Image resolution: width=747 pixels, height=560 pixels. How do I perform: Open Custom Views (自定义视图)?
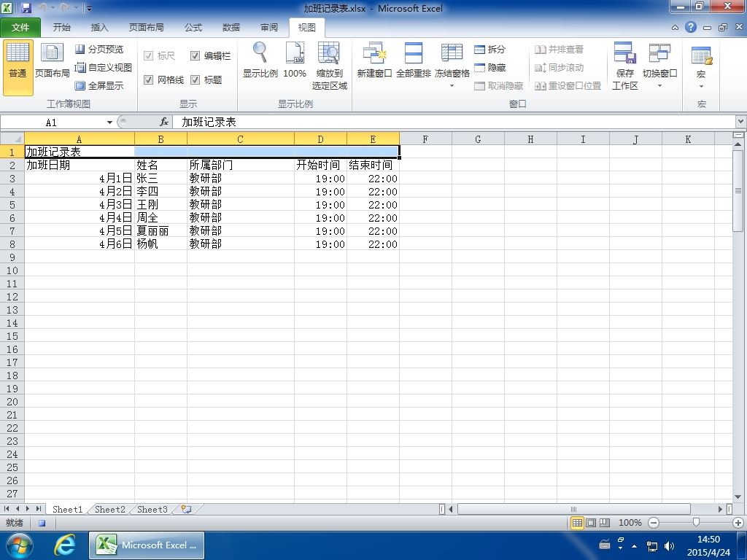[104, 67]
